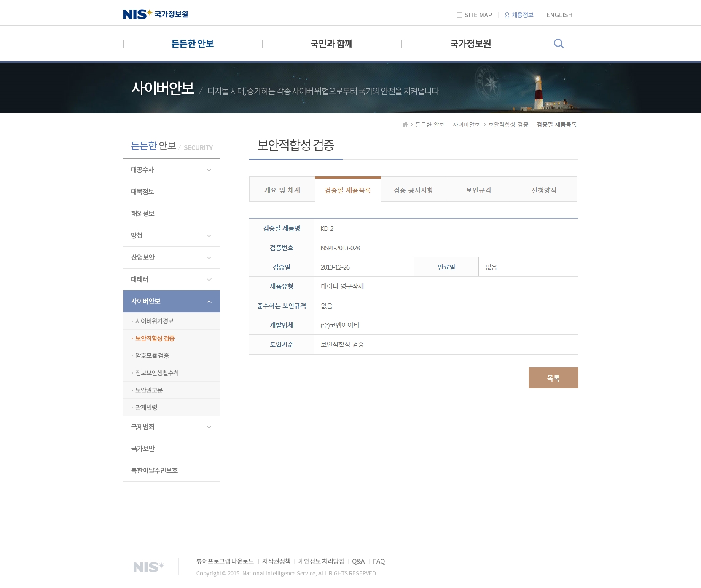
Task: Open SITE MAP link in header
Action: (x=474, y=15)
